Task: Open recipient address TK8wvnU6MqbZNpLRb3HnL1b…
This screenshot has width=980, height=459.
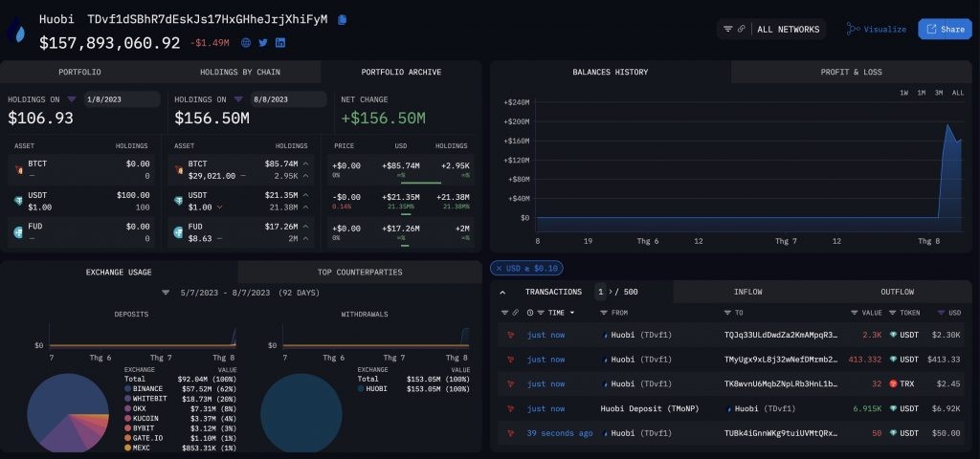Action: [780, 384]
